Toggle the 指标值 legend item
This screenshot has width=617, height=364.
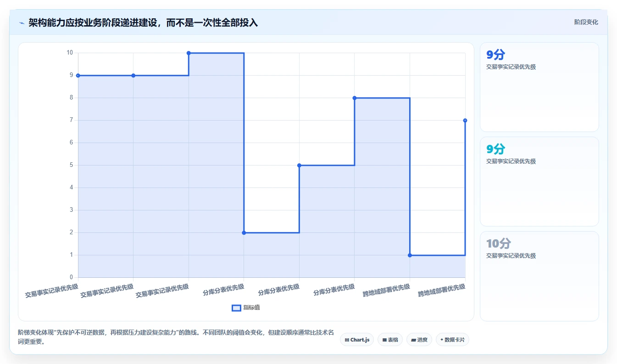click(246, 308)
